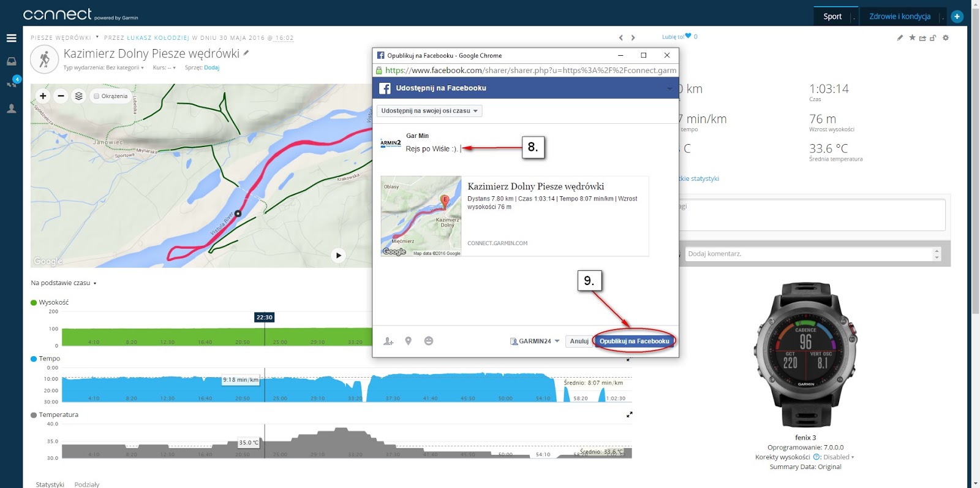This screenshot has height=488, width=980.
Task: Click the 'Lubię to!' link
Action: [x=673, y=37]
